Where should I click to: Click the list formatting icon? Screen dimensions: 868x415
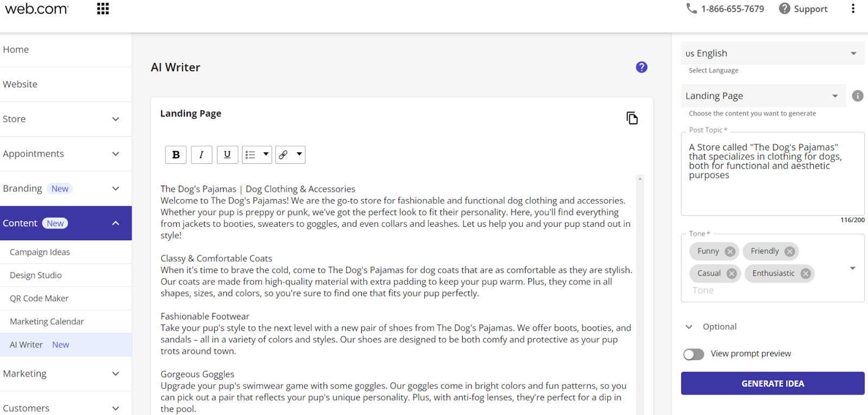(251, 155)
